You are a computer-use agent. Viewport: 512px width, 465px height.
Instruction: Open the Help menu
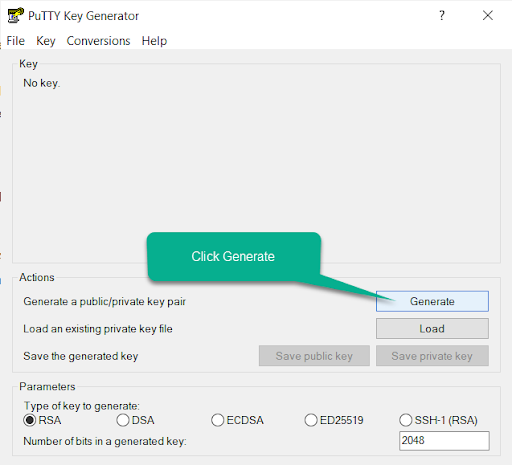coord(154,41)
